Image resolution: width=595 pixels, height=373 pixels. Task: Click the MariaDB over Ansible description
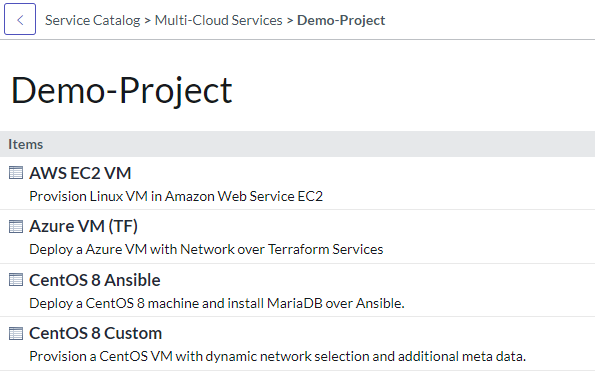coord(217,303)
